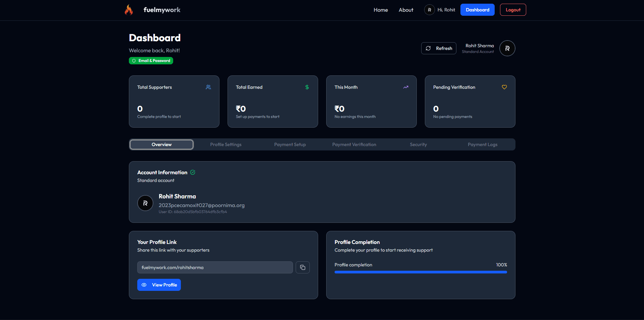Open the About page link
The image size is (644, 320).
[x=406, y=10]
